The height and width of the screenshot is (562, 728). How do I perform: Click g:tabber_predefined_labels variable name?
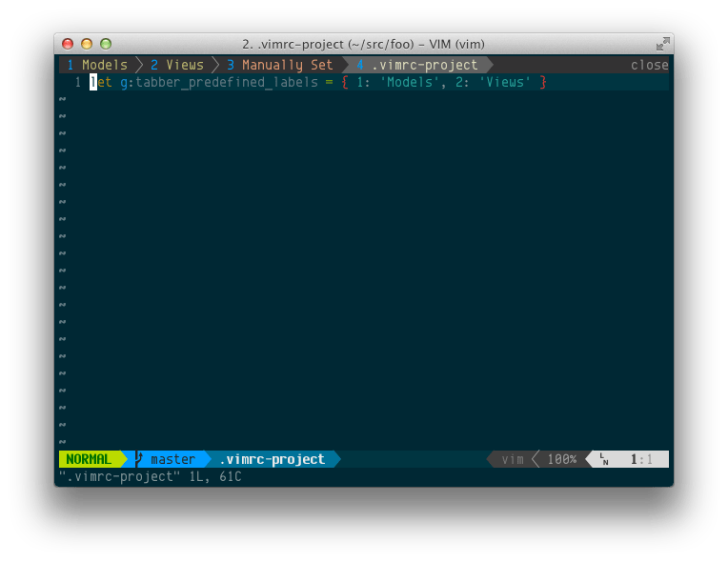click(219, 82)
